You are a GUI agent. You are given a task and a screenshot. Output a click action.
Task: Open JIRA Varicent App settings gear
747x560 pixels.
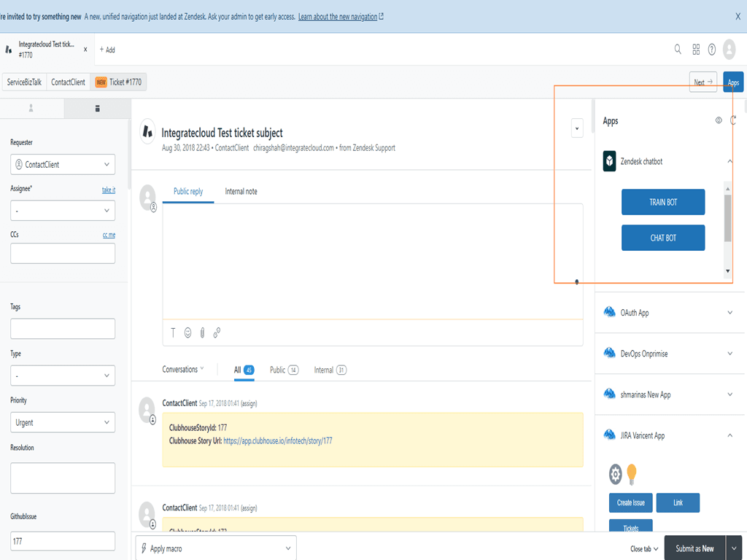pos(615,474)
